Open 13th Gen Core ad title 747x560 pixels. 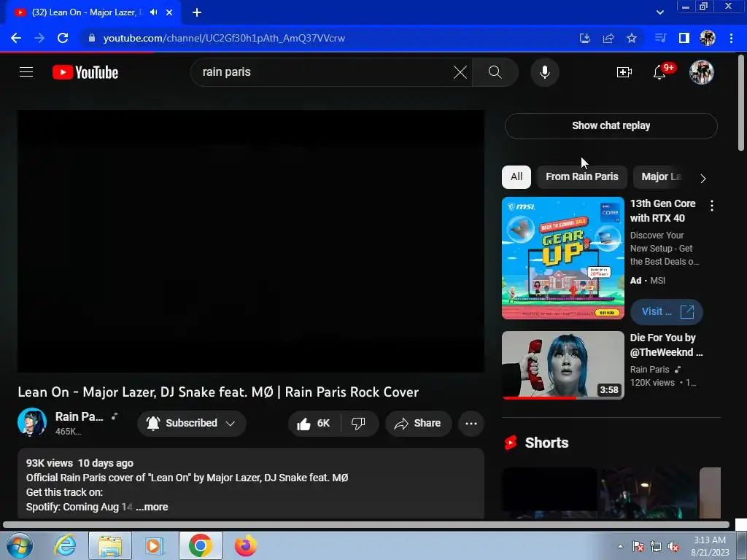pyautogui.click(x=662, y=211)
